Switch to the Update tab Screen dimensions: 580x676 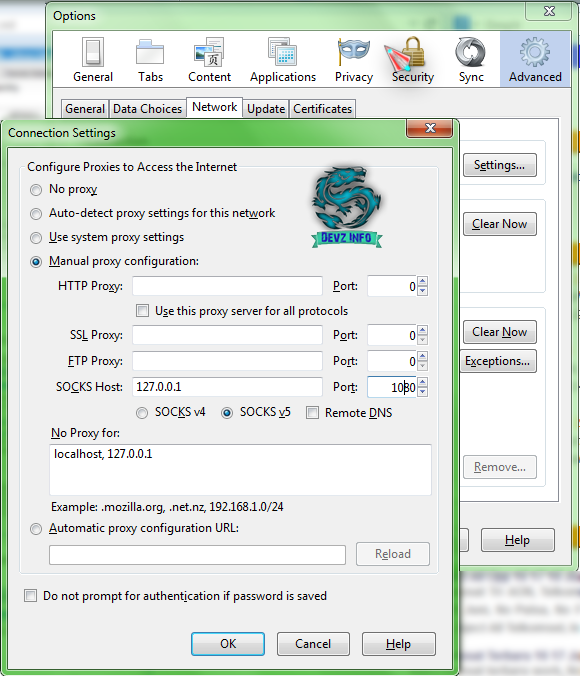click(x=266, y=109)
